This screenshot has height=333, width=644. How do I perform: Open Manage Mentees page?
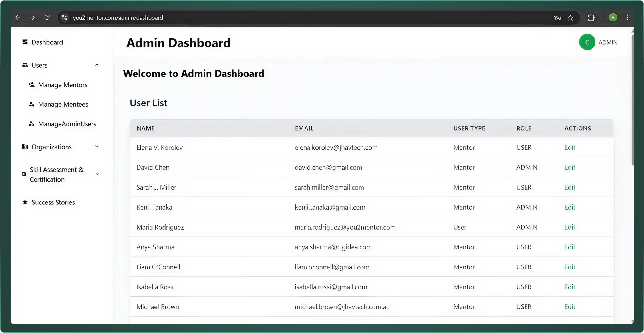(x=63, y=104)
